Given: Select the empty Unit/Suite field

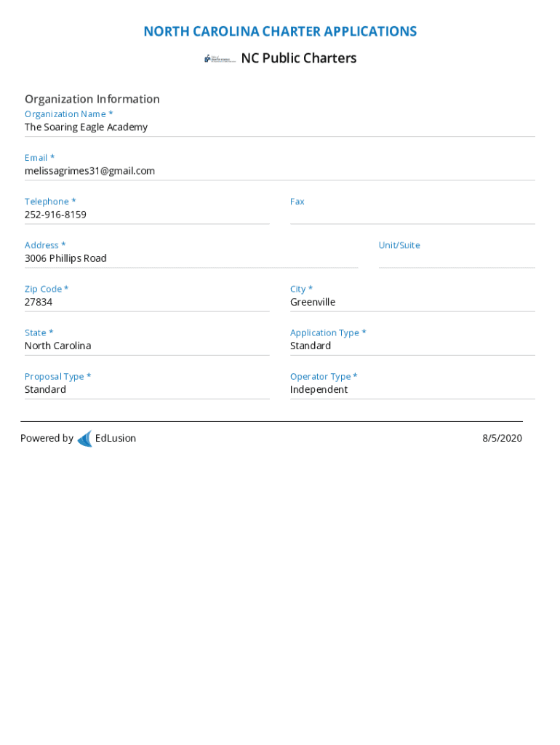Looking at the screenshot, I should coord(456,258).
